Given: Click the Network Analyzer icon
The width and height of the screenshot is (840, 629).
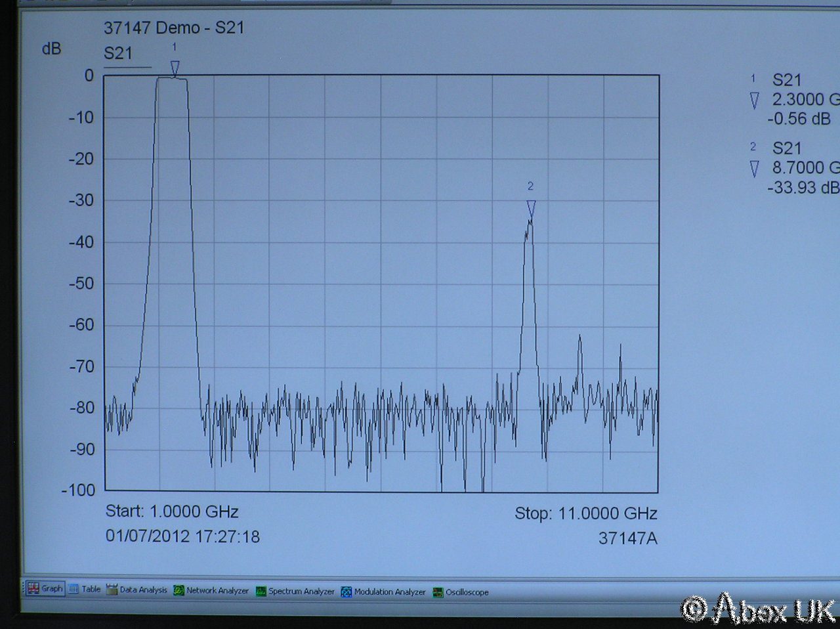Looking at the screenshot, I should [179, 590].
